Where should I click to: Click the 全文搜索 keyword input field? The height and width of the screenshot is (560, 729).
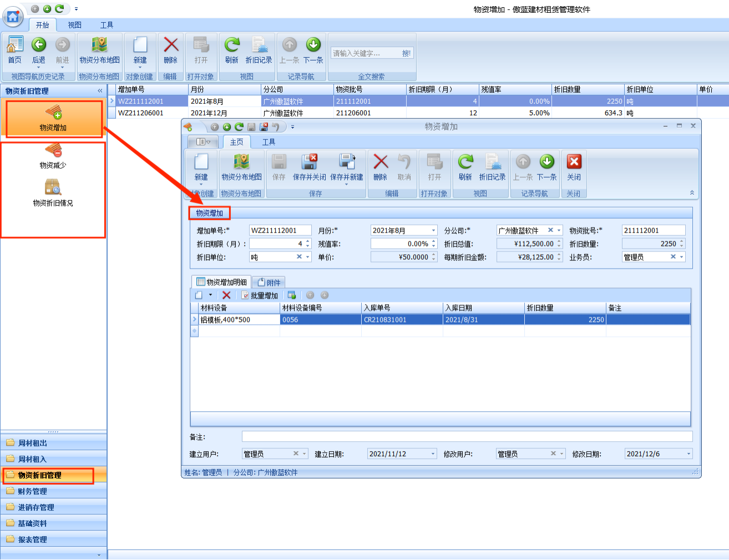click(x=366, y=53)
